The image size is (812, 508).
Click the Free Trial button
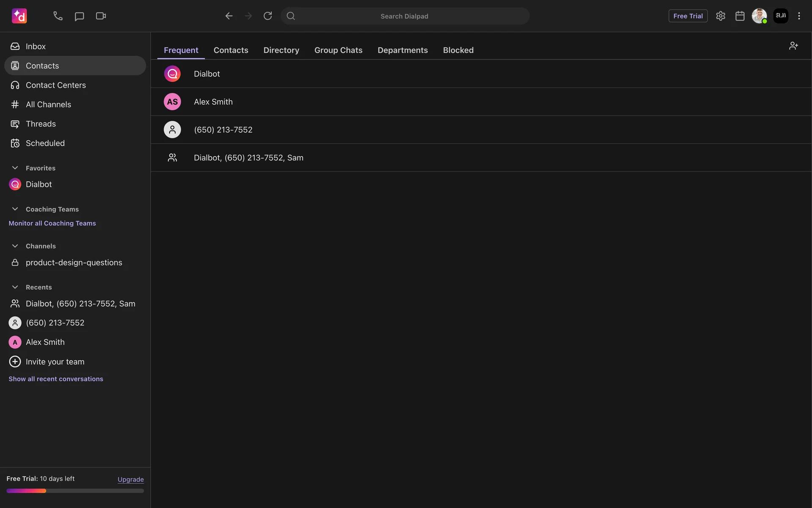[x=688, y=16]
